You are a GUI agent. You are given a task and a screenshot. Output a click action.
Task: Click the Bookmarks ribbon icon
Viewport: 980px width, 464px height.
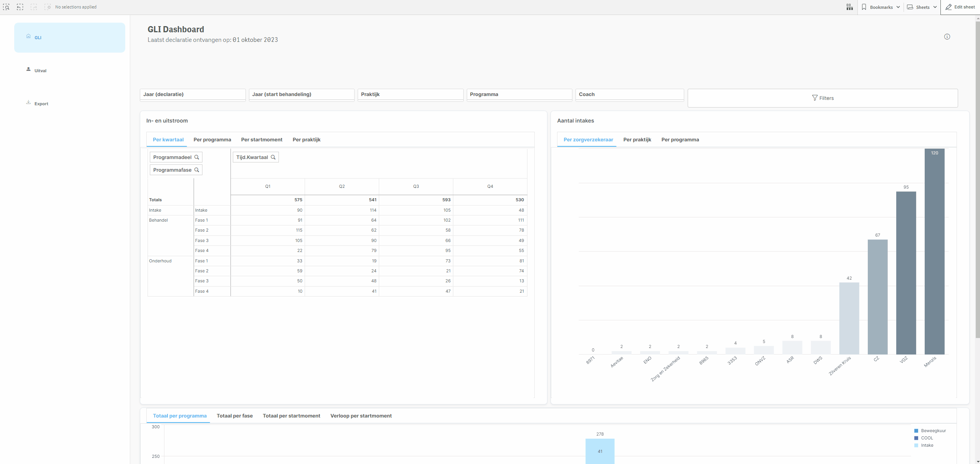[x=864, y=7]
